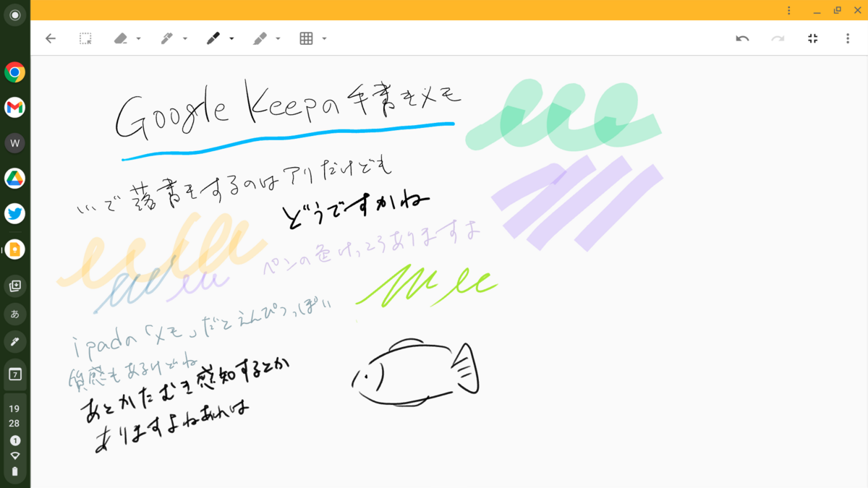The width and height of the screenshot is (868, 488).
Task: Open the W app in the shelf
Action: click(x=14, y=143)
